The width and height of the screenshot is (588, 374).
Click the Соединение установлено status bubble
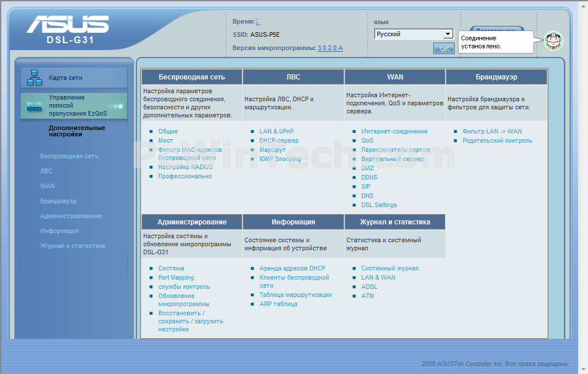[x=496, y=42]
